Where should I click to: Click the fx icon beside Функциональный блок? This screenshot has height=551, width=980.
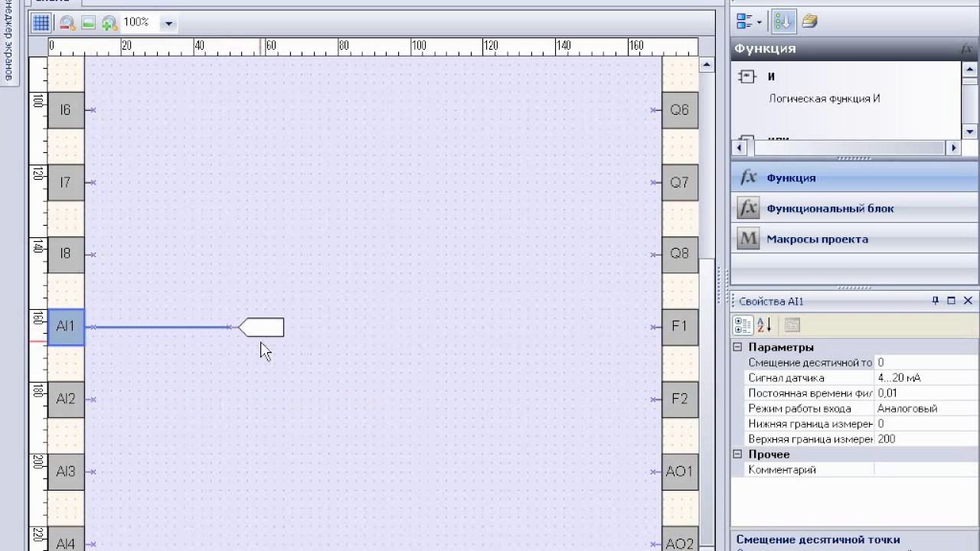[748, 208]
